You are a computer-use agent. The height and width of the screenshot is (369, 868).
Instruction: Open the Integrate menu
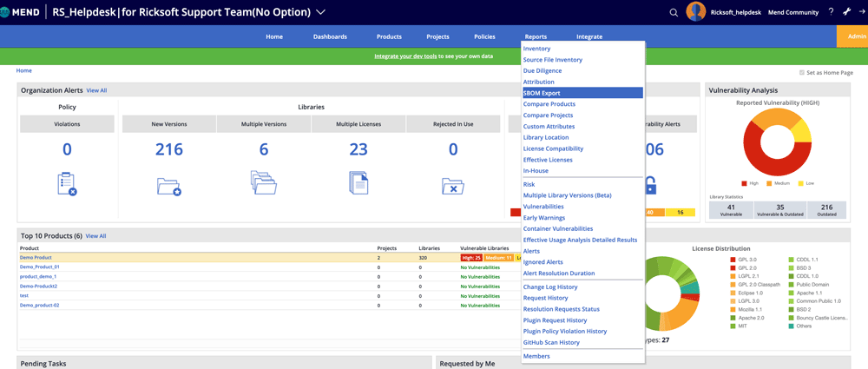(589, 37)
